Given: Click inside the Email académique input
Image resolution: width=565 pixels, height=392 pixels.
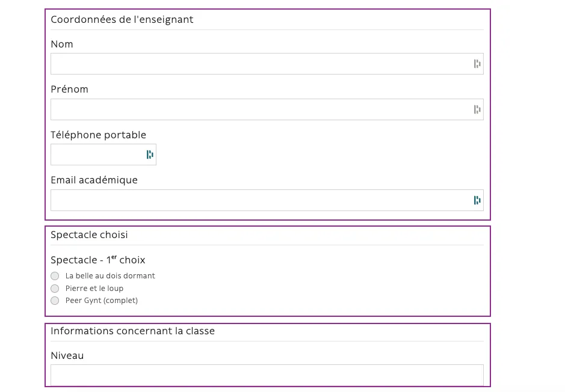Looking at the screenshot, I should point(267,200).
